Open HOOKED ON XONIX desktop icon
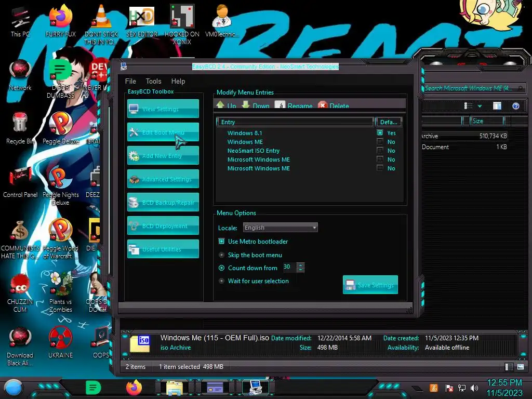This screenshot has height=399, width=532. pos(182,24)
